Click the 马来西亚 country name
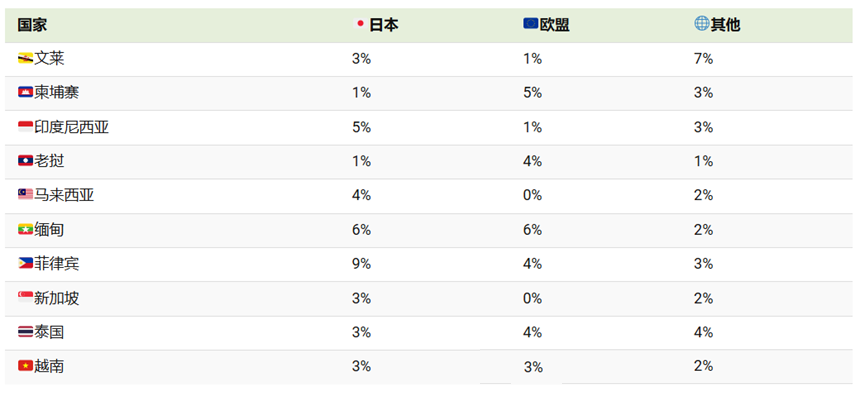The image size is (865, 396). click(x=64, y=195)
